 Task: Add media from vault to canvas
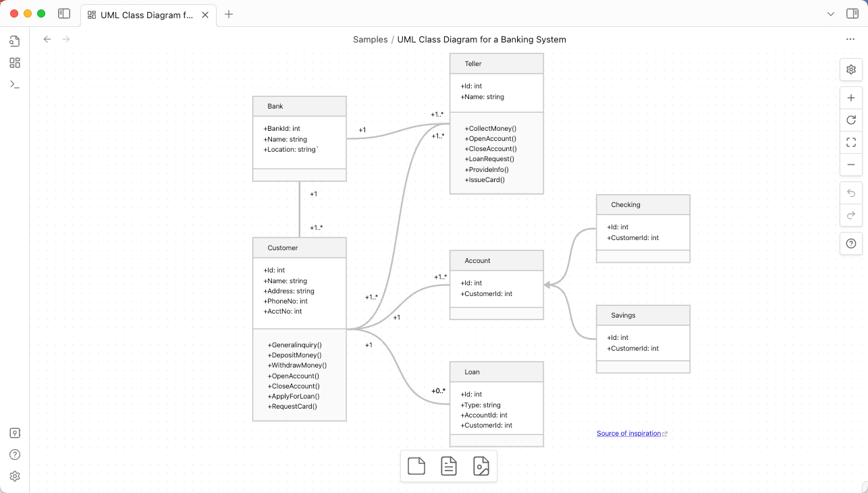pyautogui.click(x=481, y=466)
